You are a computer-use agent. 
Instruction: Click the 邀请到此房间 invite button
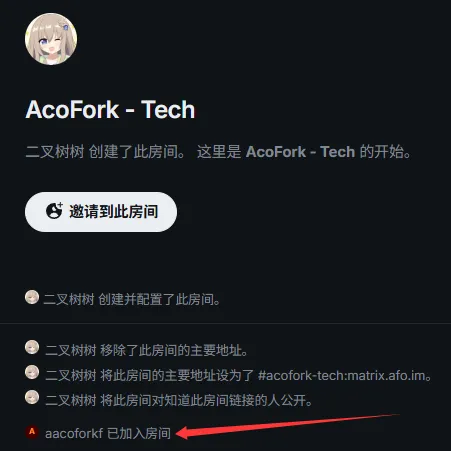click(x=101, y=212)
